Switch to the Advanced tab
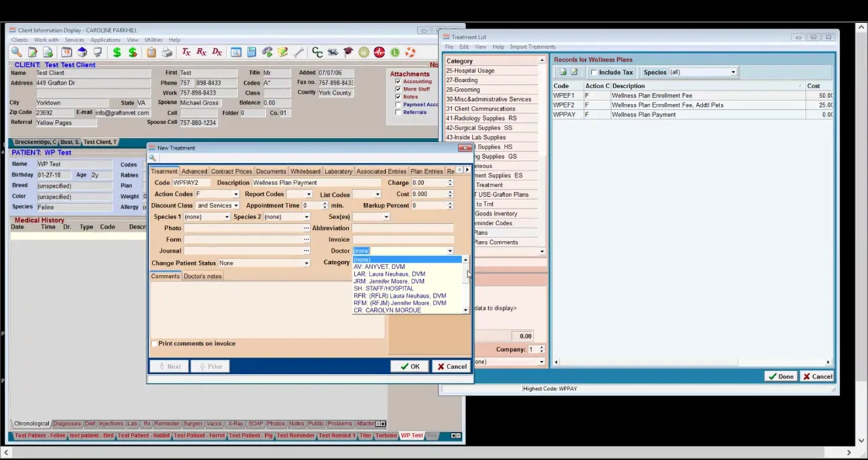868x460 pixels. pos(194,172)
